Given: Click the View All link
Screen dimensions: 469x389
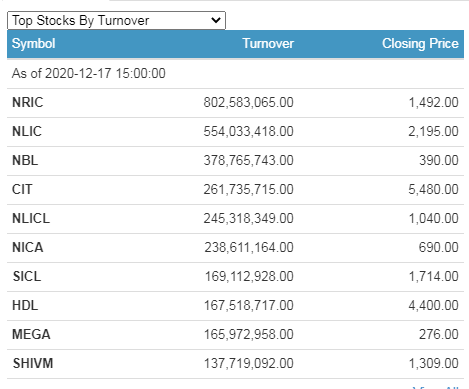Looking at the screenshot, I should coord(436,387).
